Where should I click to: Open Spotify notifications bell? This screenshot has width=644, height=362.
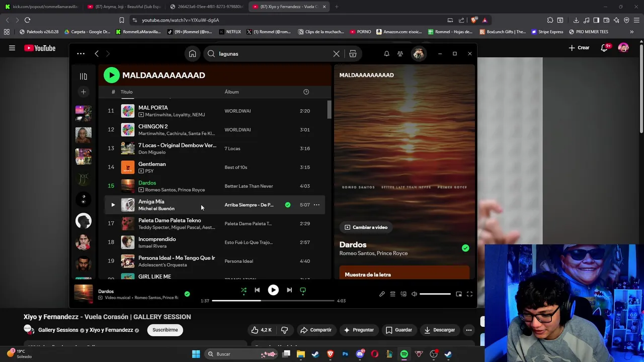[x=386, y=54]
